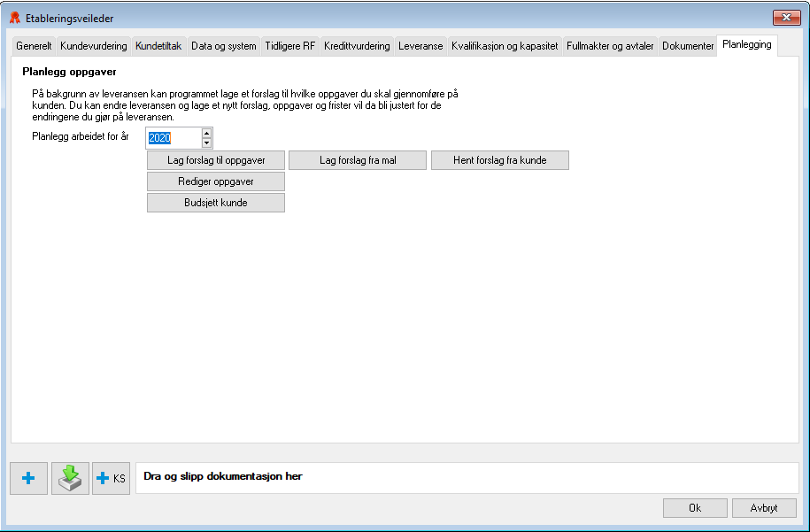This screenshot has height=532, width=810.
Task: Select the Leveranse tab
Action: pos(420,46)
